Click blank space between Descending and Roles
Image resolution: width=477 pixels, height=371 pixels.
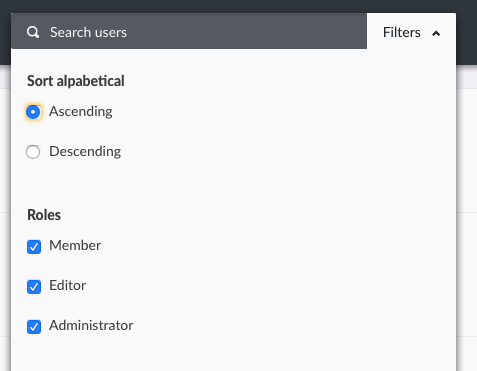coord(233,183)
